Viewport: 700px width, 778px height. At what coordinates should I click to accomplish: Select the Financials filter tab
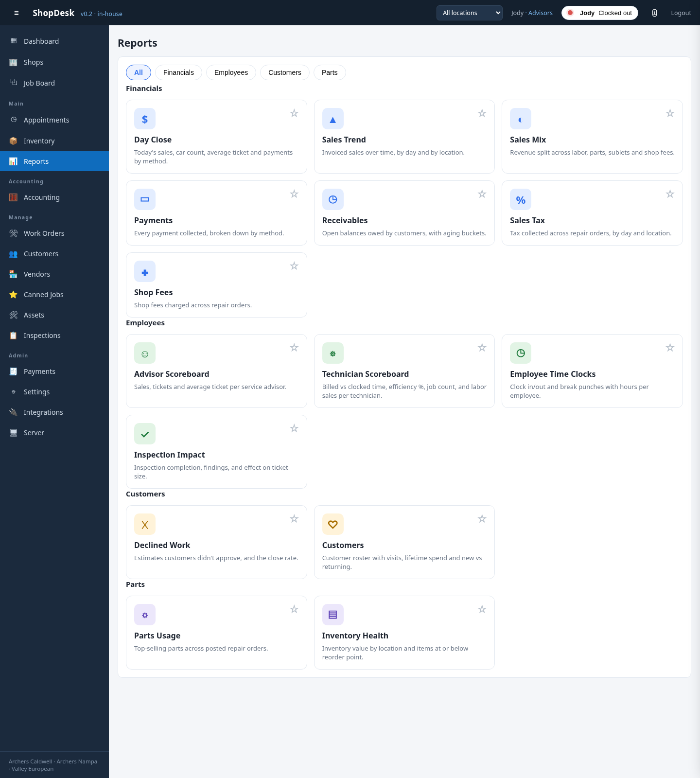(178, 72)
